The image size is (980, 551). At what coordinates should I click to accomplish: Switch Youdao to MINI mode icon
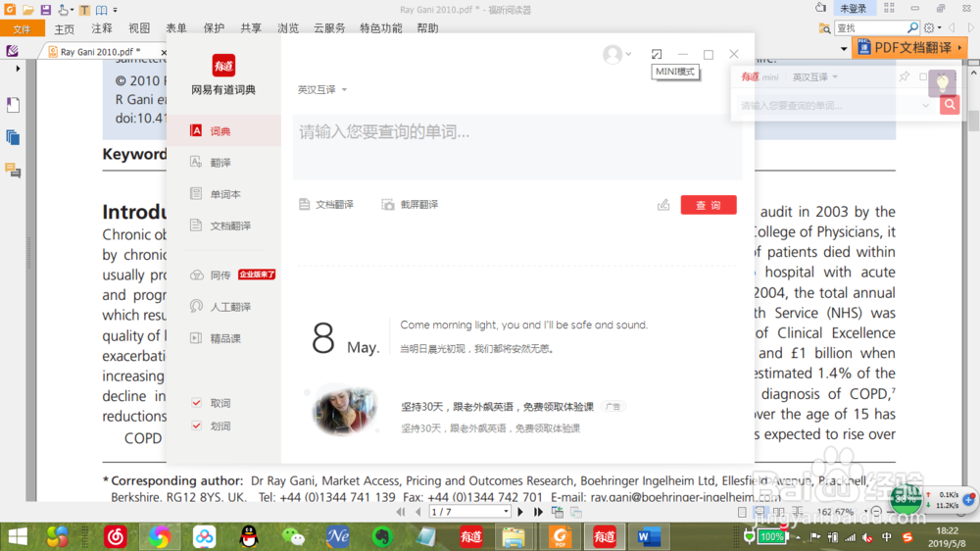(x=657, y=54)
